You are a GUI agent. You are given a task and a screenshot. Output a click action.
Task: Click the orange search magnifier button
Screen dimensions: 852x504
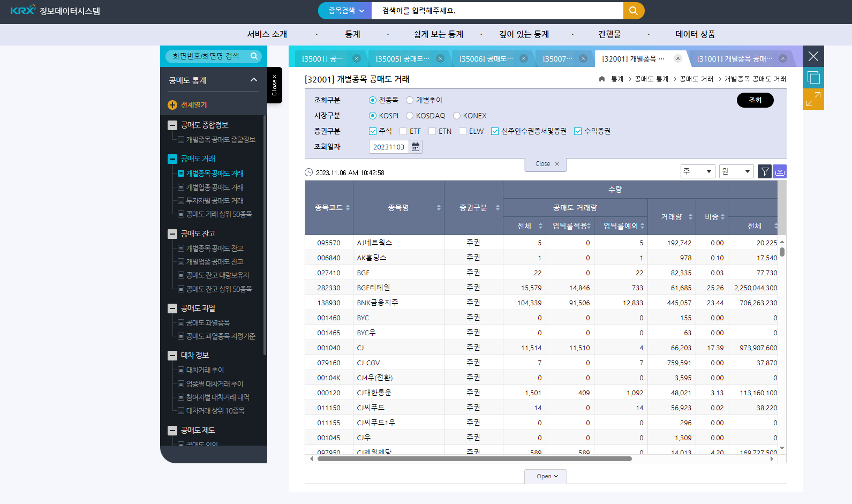tap(634, 11)
